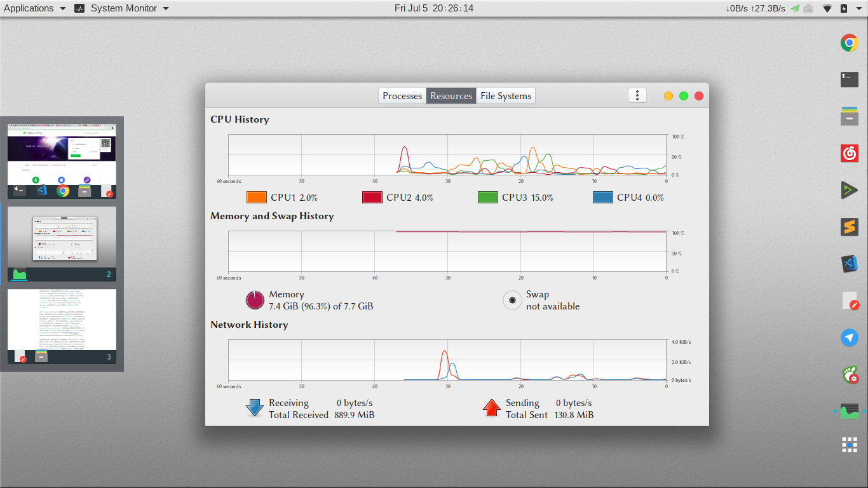Pick the CPU4 blue color swatch
This screenshot has height=488, width=868.
[603, 198]
